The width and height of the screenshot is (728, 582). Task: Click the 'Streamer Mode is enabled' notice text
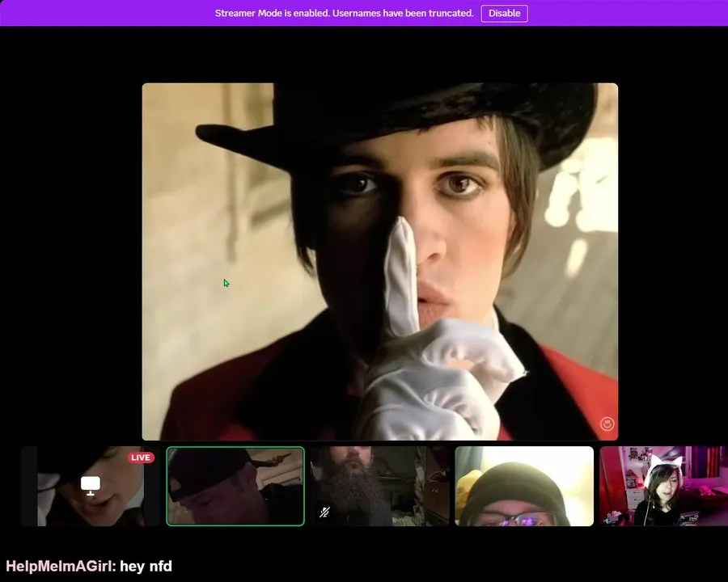click(x=344, y=13)
